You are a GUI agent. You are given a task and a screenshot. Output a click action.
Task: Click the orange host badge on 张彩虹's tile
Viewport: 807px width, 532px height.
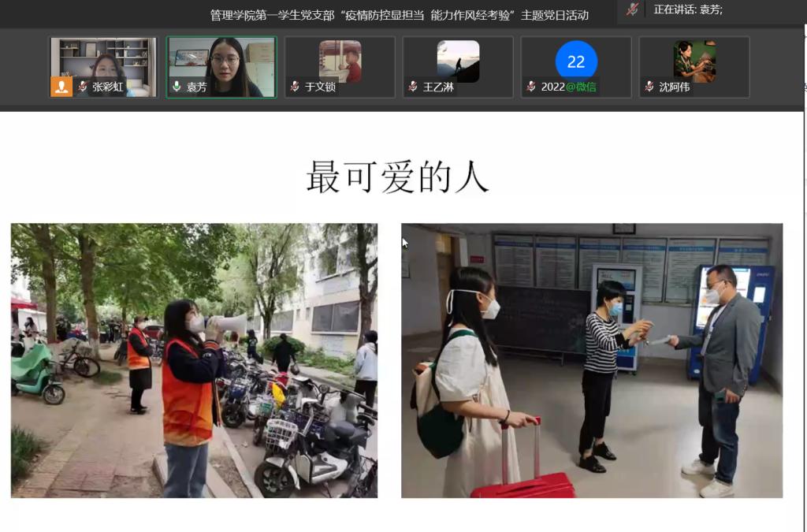(x=61, y=87)
